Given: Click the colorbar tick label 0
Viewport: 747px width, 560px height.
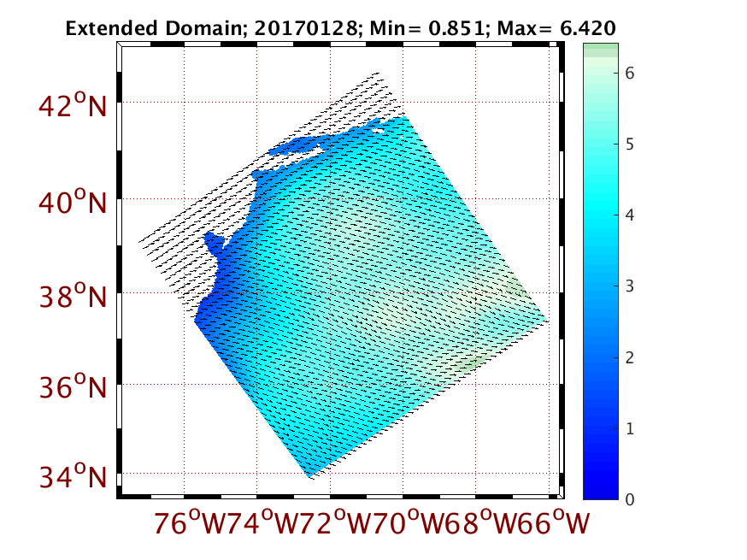Looking at the screenshot, I should coord(629,499).
